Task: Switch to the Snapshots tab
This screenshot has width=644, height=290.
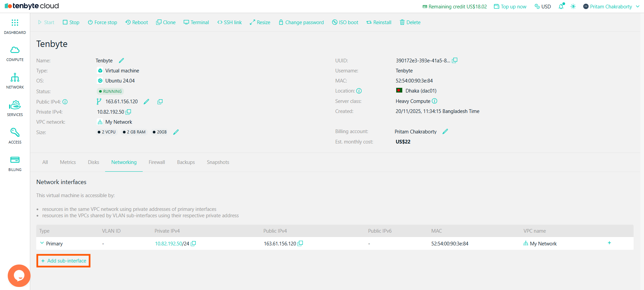Action: pyautogui.click(x=218, y=162)
